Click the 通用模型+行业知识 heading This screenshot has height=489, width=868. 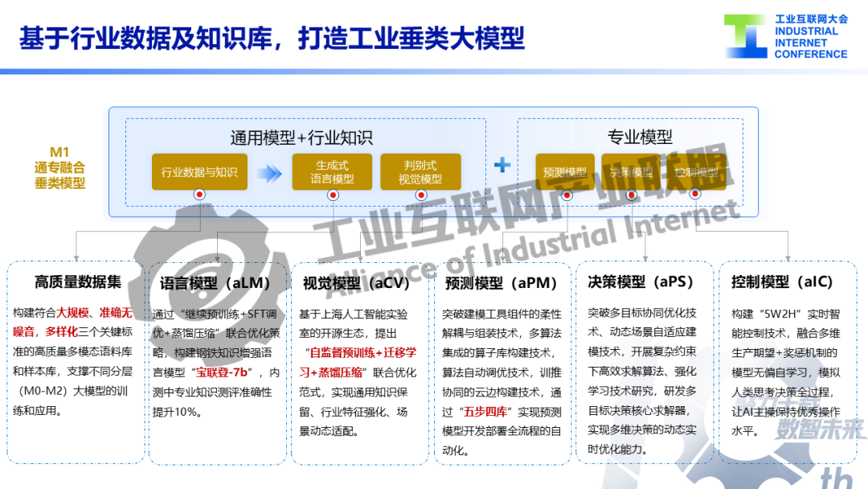coord(301,138)
